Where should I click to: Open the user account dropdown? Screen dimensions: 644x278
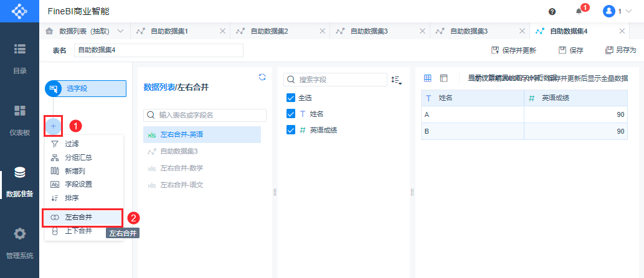617,11
